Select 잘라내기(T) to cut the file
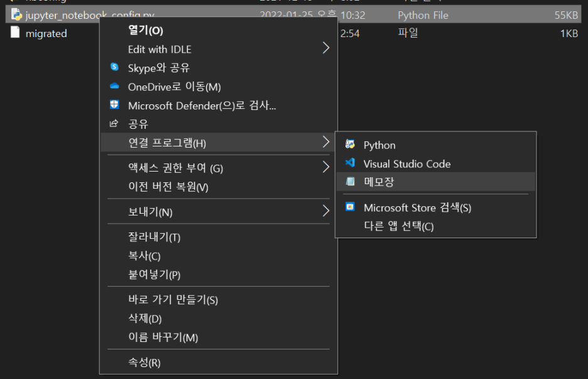Screen dimensions: 588x379 pyautogui.click(x=219, y=237)
